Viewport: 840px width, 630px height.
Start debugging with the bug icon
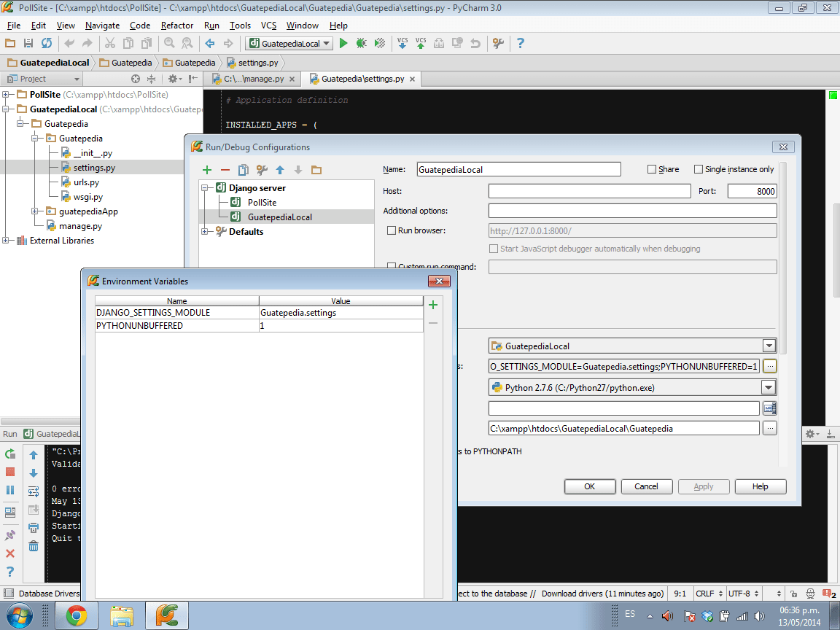pos(360,43)
